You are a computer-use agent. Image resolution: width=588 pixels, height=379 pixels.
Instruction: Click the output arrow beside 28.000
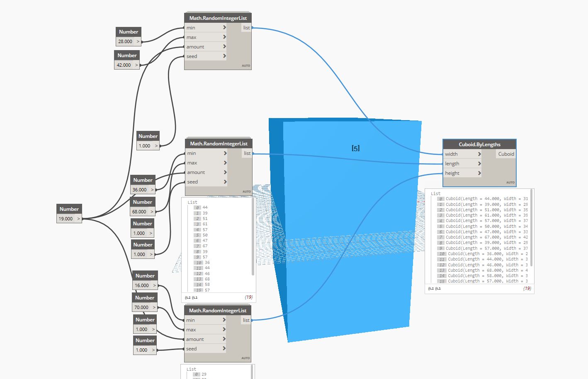138,41
